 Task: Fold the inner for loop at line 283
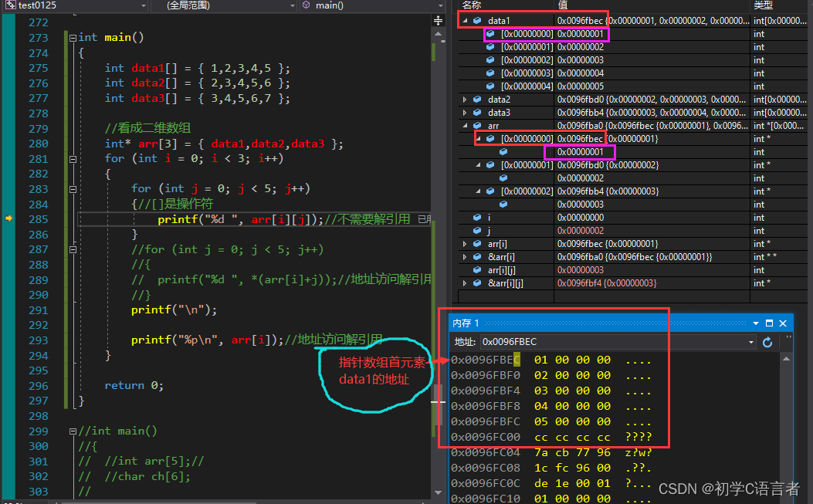click(x=72, y=188)
